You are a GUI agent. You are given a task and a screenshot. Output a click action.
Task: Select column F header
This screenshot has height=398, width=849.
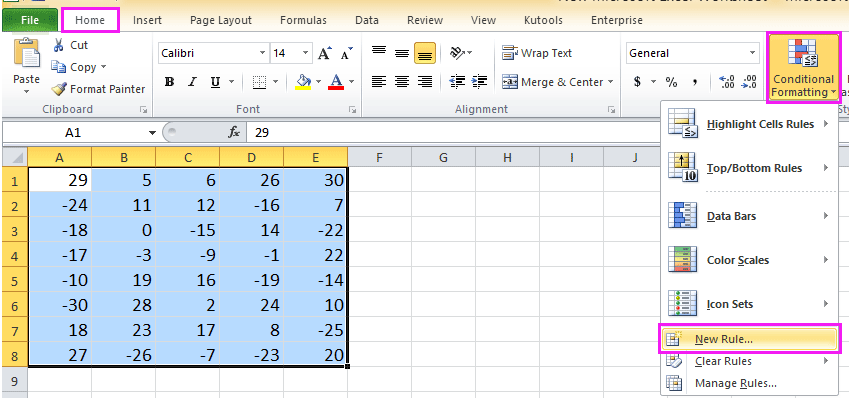click(379, 158)
